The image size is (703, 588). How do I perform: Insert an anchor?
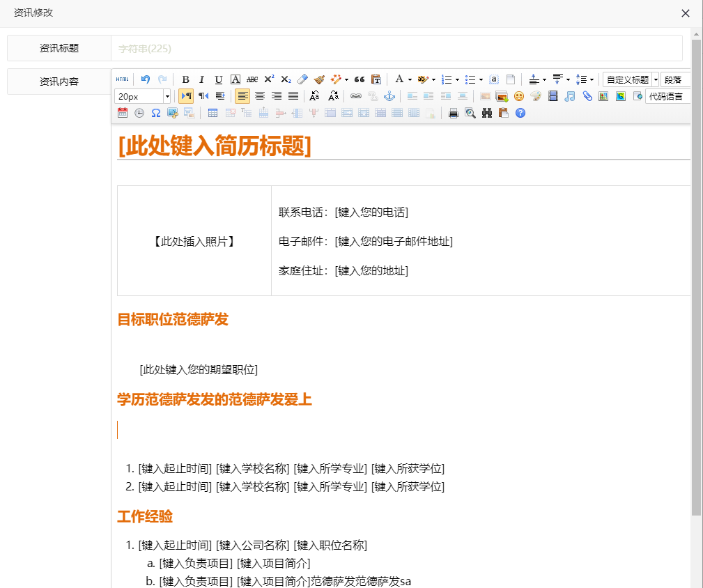pos(389,96)
